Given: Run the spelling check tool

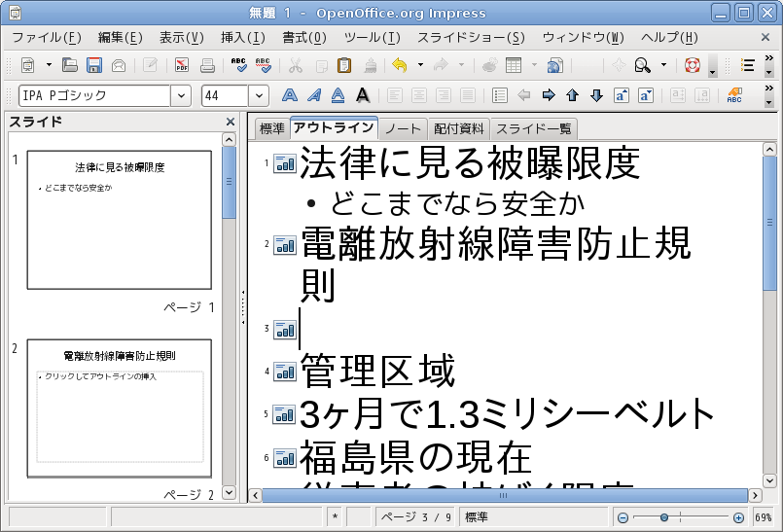Looking at the screenshot, I should tap(239, 66).
